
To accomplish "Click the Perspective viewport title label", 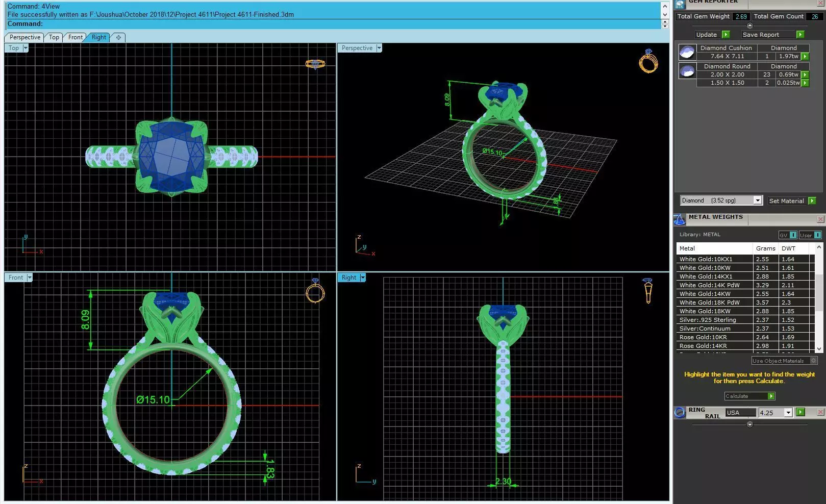I will (x=357, y=48).
